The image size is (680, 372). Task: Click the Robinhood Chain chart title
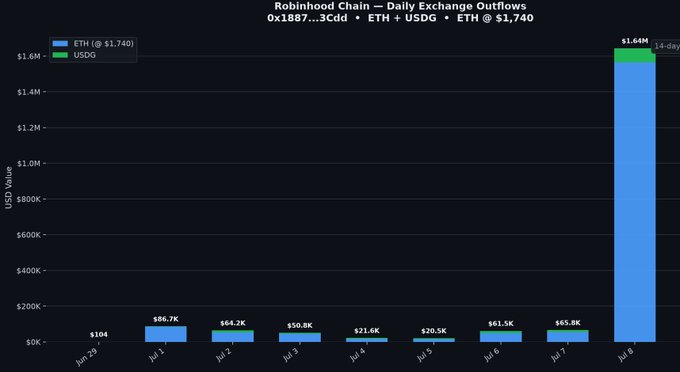point(400,6)
